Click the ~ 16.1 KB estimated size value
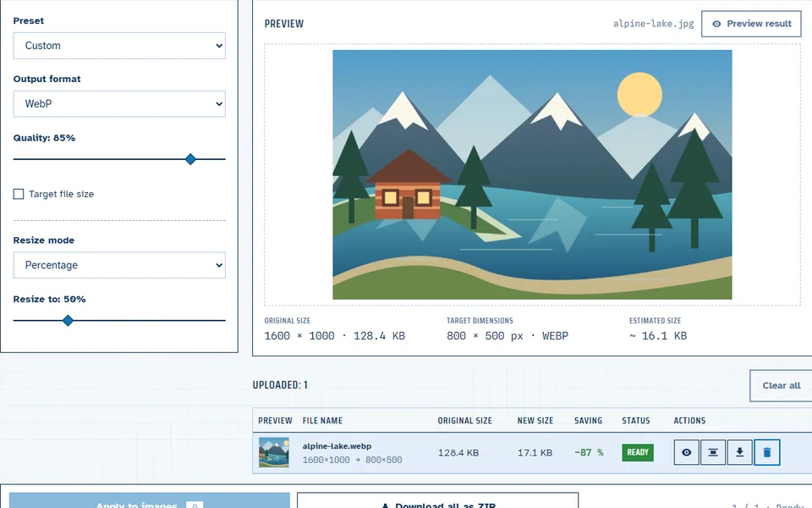This screenshot has width=812, height=508. coord(658,336)
